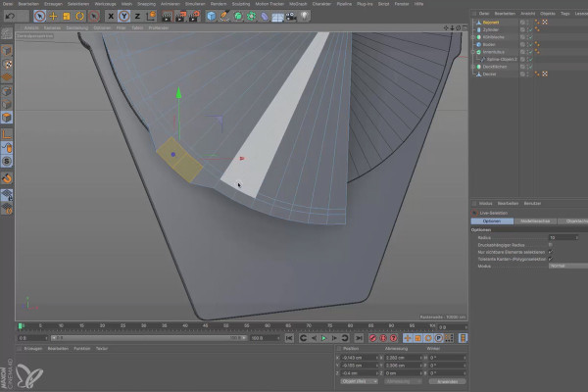Switch to Model mode in left toolbar
Screen dimensions: 588x392
(x=7, y=51)
